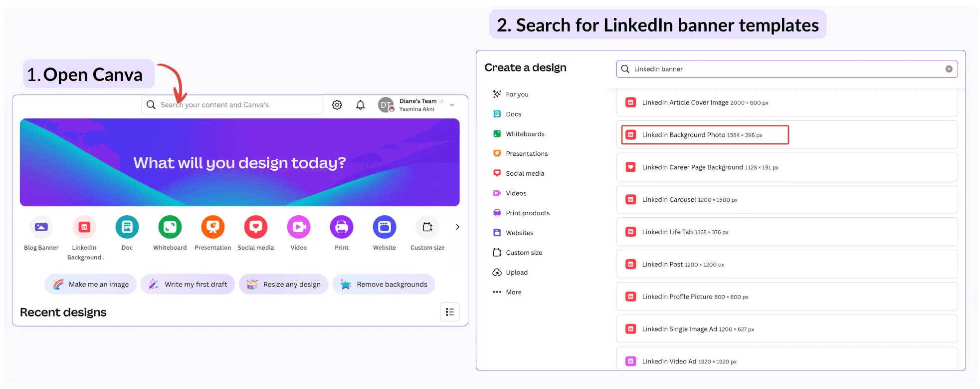The width and height of the screenshot is (980, 389).
Task: Switch Recent designs to list view
Action: [450, 312]
